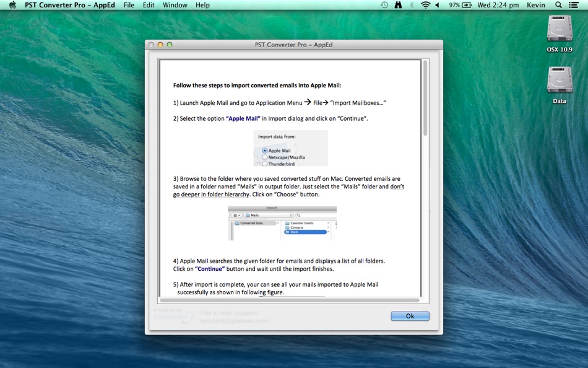Open Spotlight search magnifier
The width and height of the screenshot is (588, 368).
[x=558, y=5]
